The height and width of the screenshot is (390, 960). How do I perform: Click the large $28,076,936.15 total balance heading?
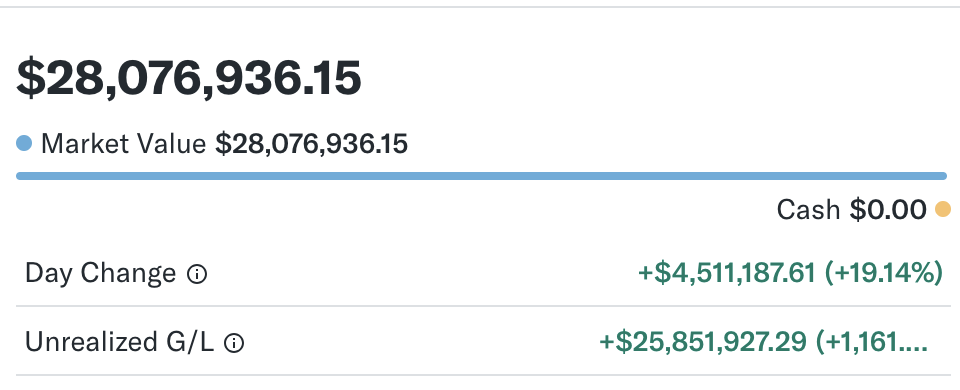pyautogui.click(x=189, y=78)
